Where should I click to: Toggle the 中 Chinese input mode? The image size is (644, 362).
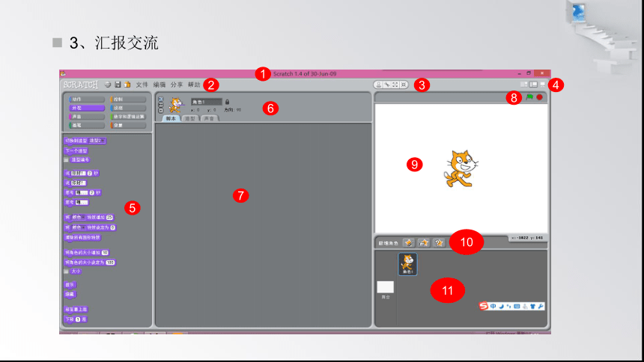pos(493,306)
